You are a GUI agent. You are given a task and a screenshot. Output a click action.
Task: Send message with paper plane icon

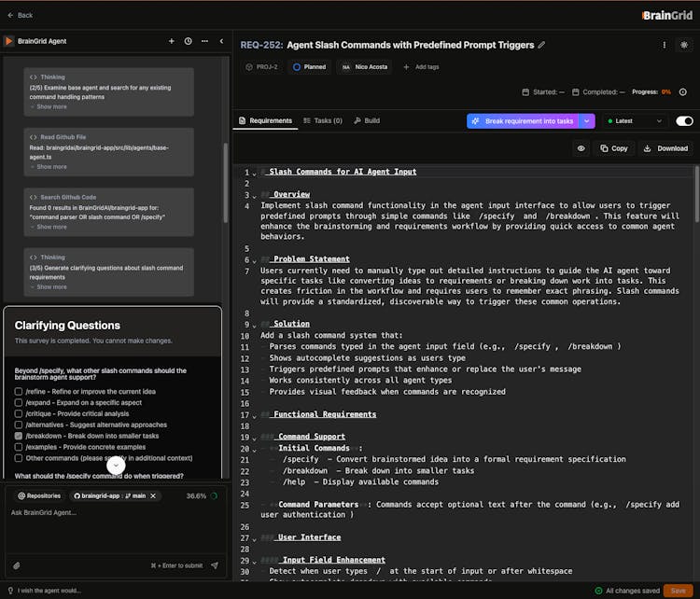[x=214, y=565]
